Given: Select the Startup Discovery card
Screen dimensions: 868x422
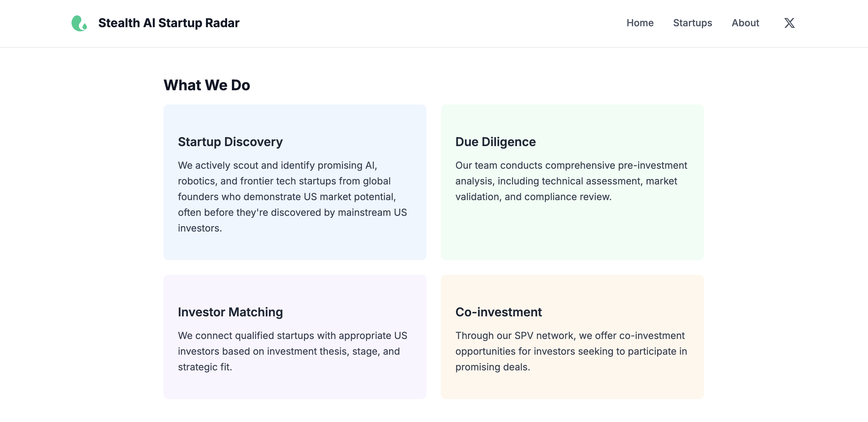Looking at the screenshot, I should coord(295,182).
